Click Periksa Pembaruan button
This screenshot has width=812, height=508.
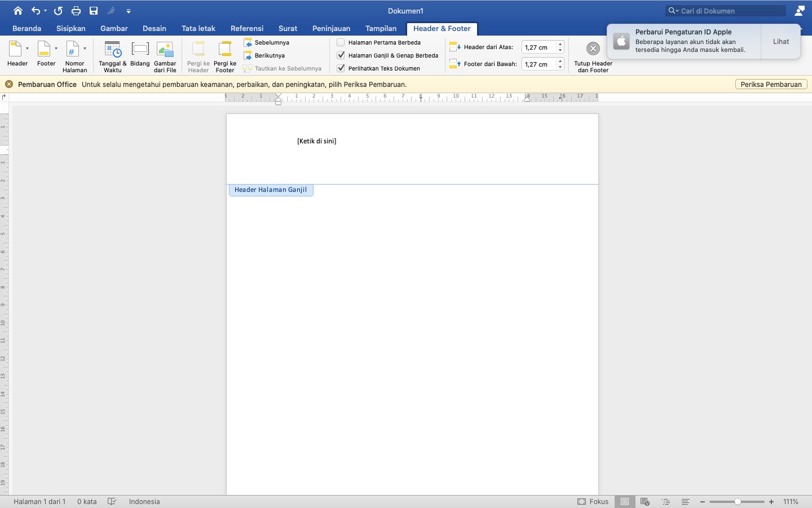click(x=771, y=84)
